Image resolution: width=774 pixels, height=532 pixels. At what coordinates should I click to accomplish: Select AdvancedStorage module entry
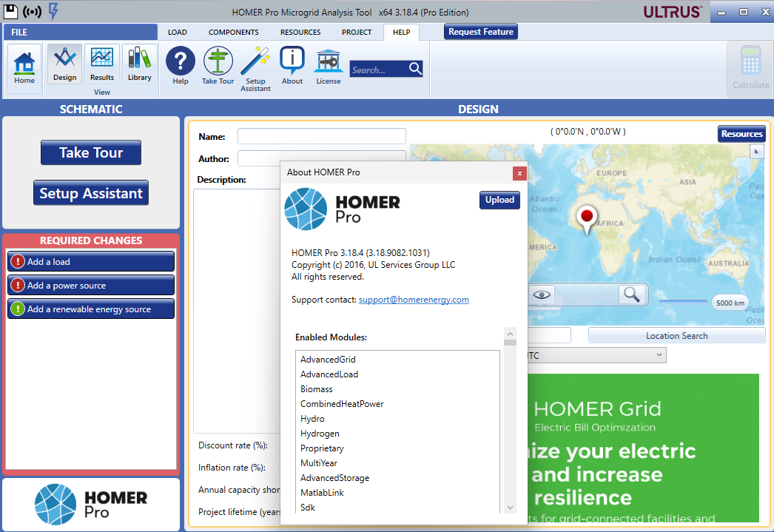(x=334, y=478)
